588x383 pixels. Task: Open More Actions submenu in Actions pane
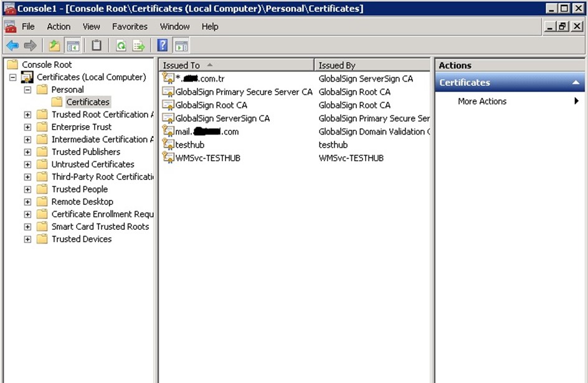pyautogui.click(x=482, y=102)
